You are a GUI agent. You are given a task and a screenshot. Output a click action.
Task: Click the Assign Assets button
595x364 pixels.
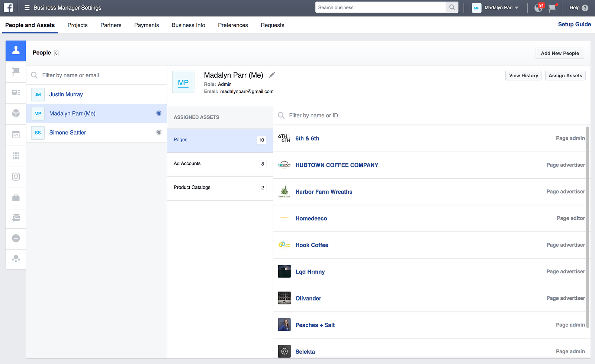[565, 75]
